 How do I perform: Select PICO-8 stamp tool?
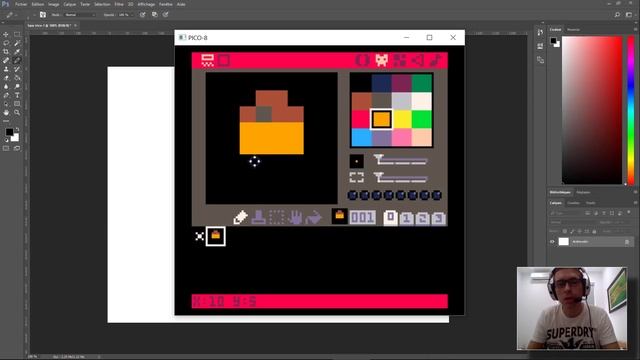[x=258, y=217]
